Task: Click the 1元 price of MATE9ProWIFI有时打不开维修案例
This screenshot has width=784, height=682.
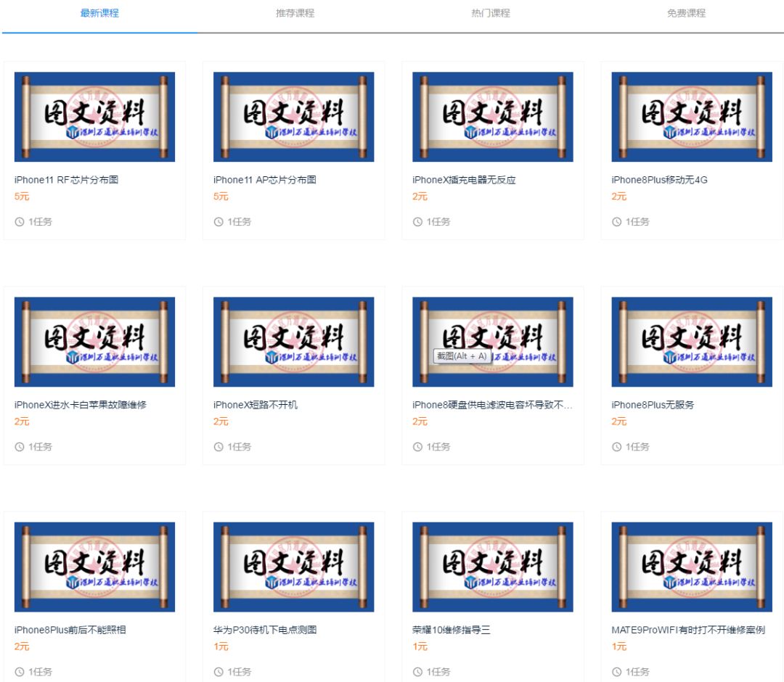Action: [x=619, y=646]
